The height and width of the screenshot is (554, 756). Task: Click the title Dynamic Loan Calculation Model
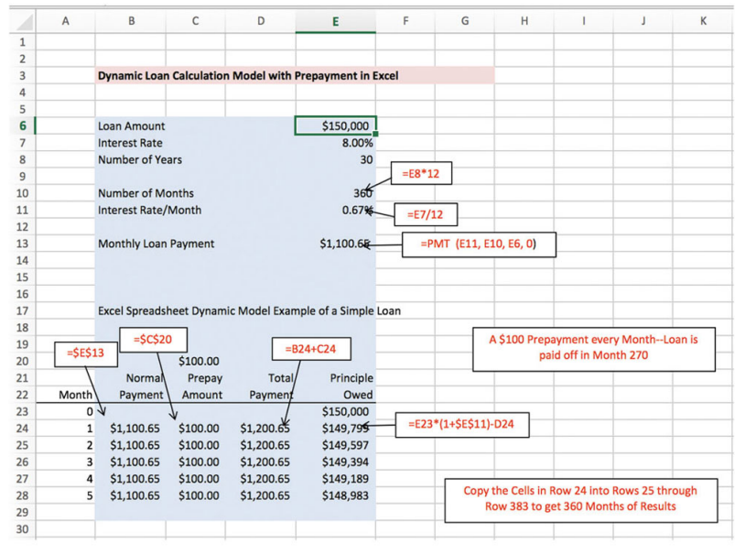coord(247,75)
